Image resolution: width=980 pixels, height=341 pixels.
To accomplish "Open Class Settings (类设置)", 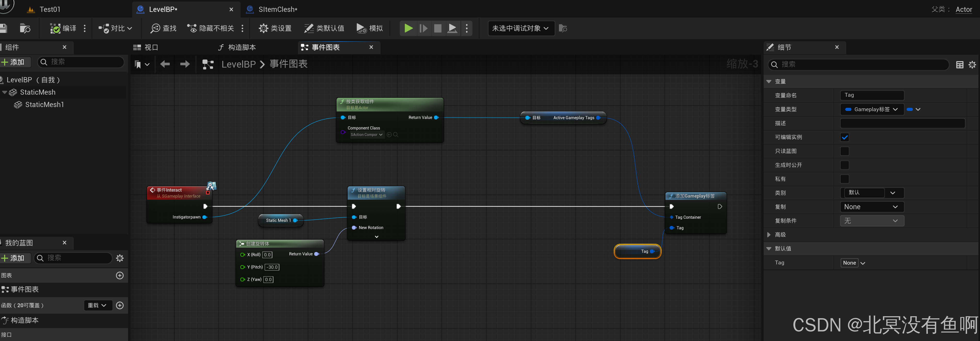I will coord(275,28).
